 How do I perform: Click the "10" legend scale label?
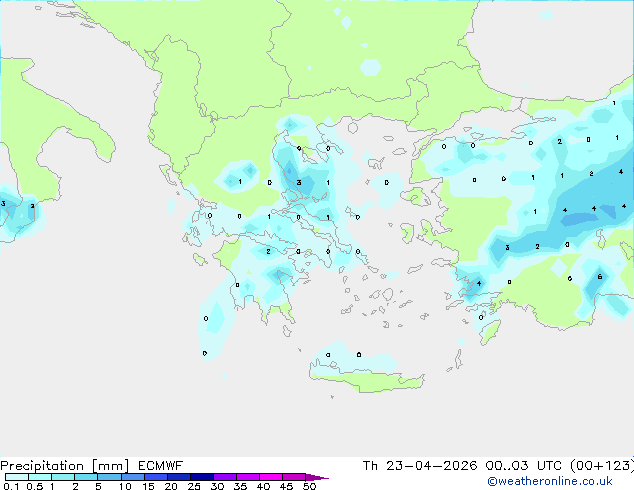point(125,486)
